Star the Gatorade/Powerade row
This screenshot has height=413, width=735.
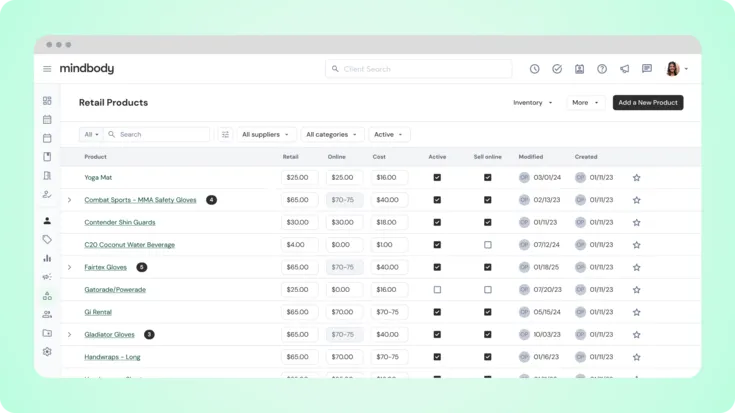point(636,290)
